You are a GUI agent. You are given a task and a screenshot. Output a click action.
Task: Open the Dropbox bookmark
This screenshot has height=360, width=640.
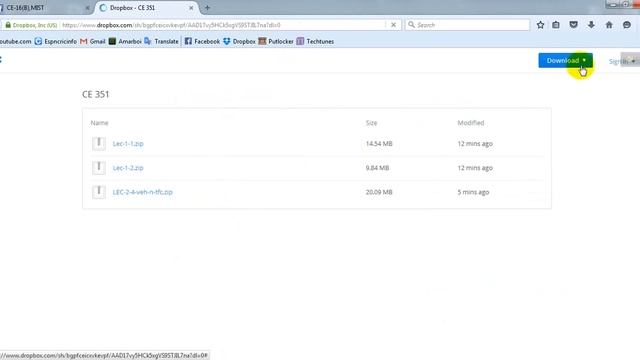pyautogui.click(x=239, y=41)
